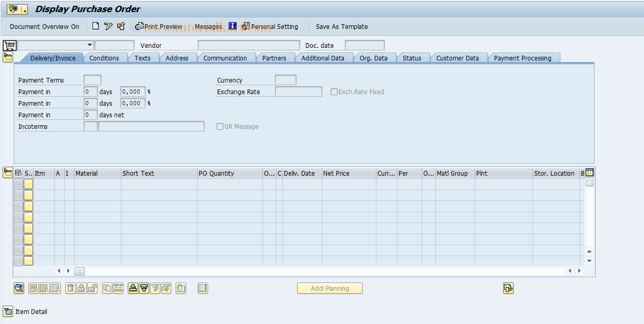644x324 pixels.
Task: Open the Org. Data tab
Action: pyautogui.click(x=373, y=58)
